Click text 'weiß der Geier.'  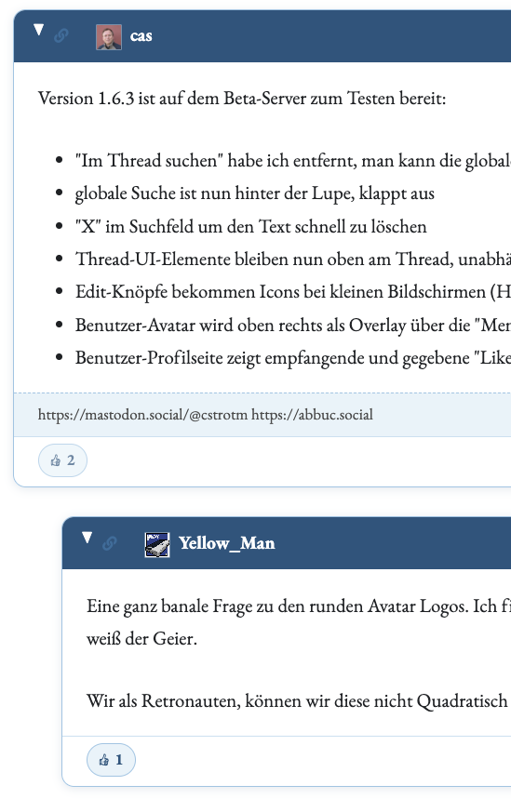(142, 638)
